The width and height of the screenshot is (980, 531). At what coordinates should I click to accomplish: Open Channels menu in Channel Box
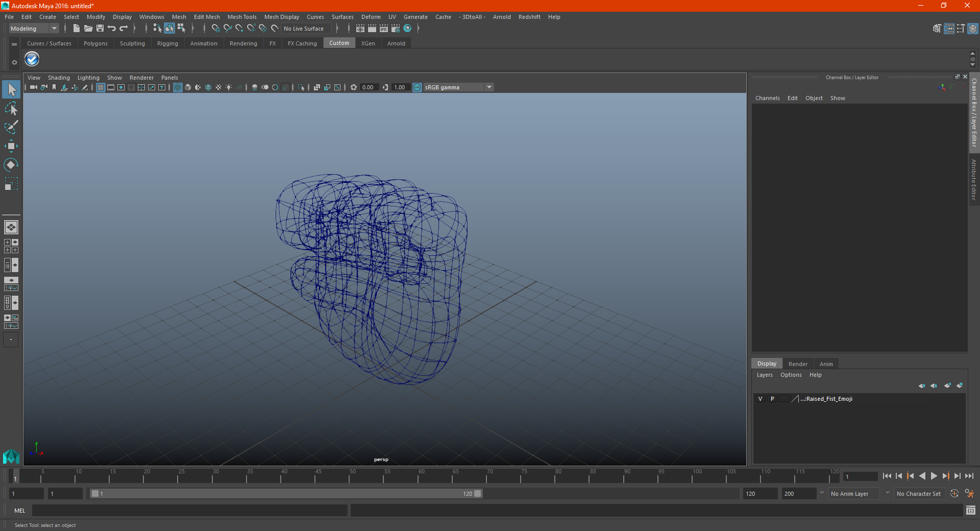[768, 98]
